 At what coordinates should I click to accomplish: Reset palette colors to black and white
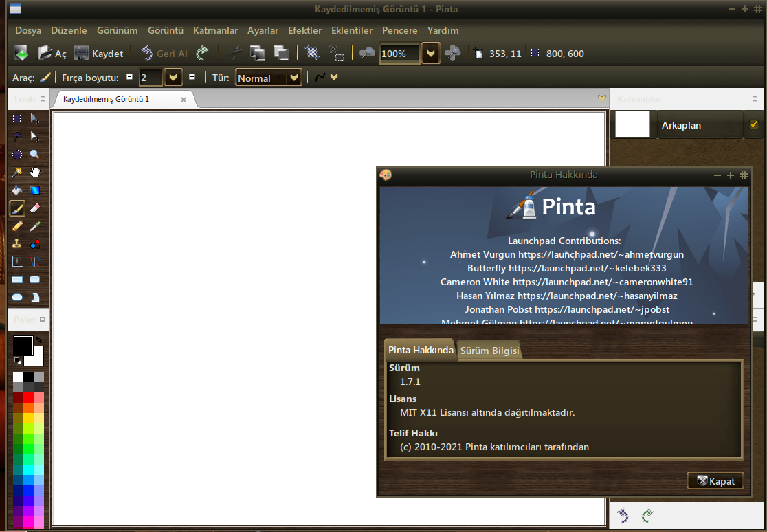coord(18,361)
